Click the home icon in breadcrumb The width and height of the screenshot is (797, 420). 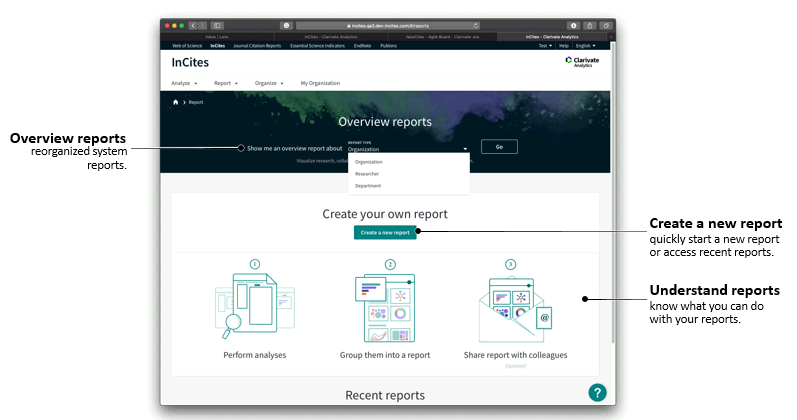coord(176,102)
